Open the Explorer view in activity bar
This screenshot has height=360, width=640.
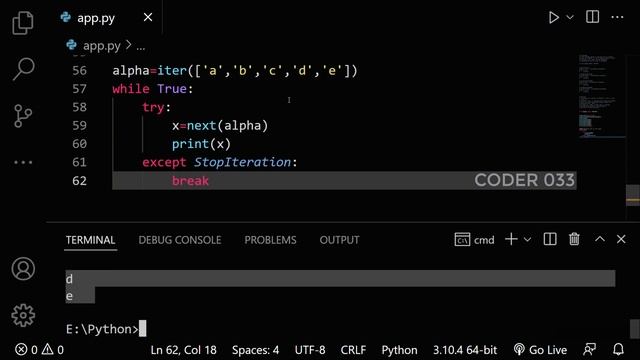click(23, 23)
